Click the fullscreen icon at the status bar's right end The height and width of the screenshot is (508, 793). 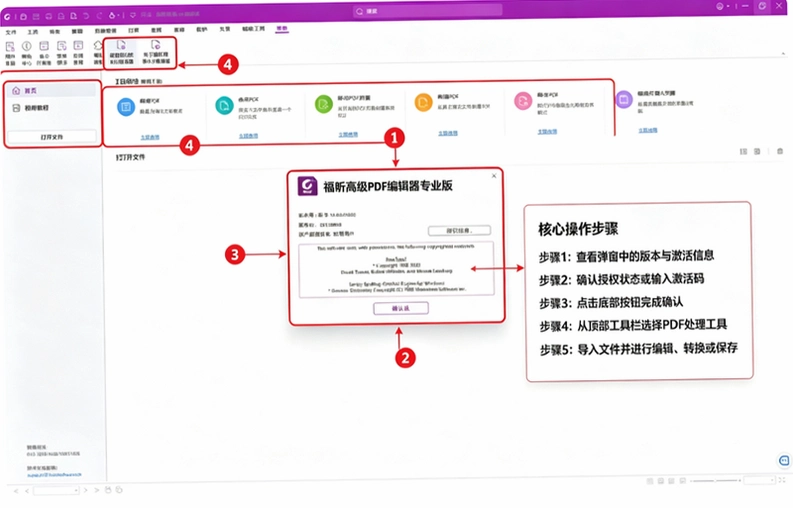click(x=782, y=480)
